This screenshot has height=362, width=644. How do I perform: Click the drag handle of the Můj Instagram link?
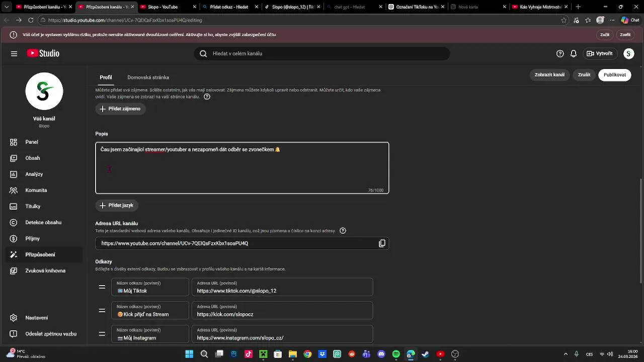coord(102,334)
